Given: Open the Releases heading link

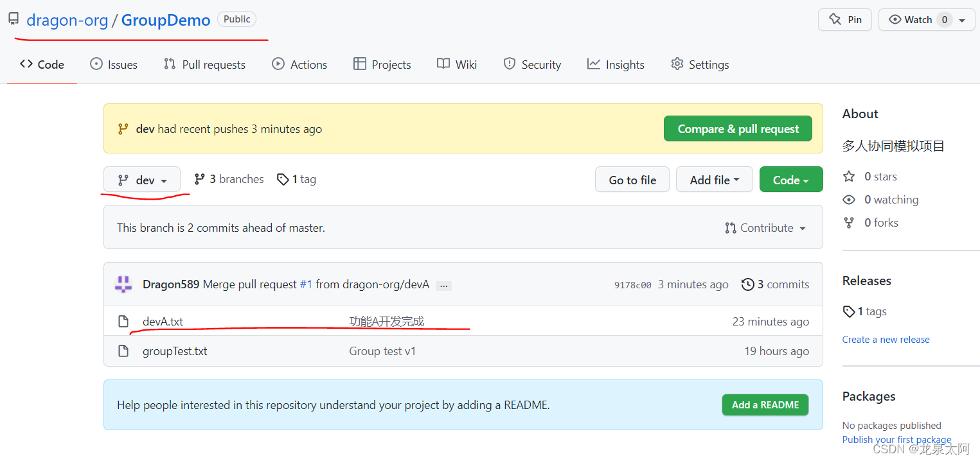Looking at the screenshot, I should (x=866, y=281).
